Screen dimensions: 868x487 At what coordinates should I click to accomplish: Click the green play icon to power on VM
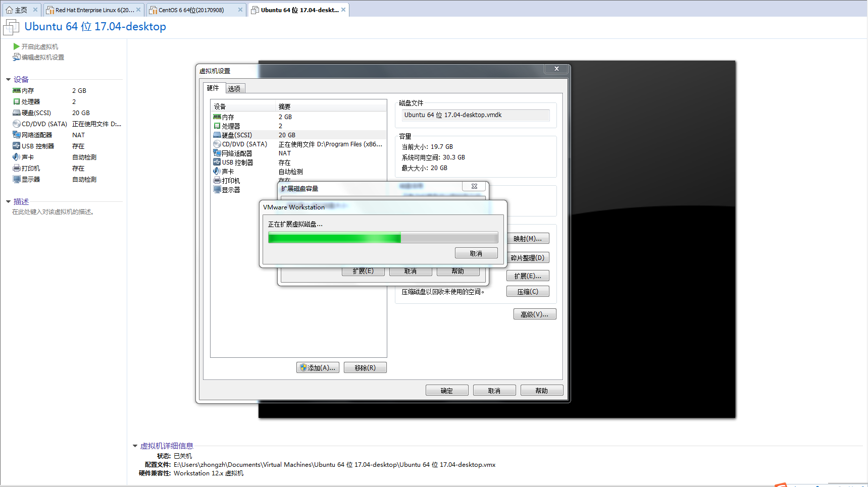click(x=16, y=46)
